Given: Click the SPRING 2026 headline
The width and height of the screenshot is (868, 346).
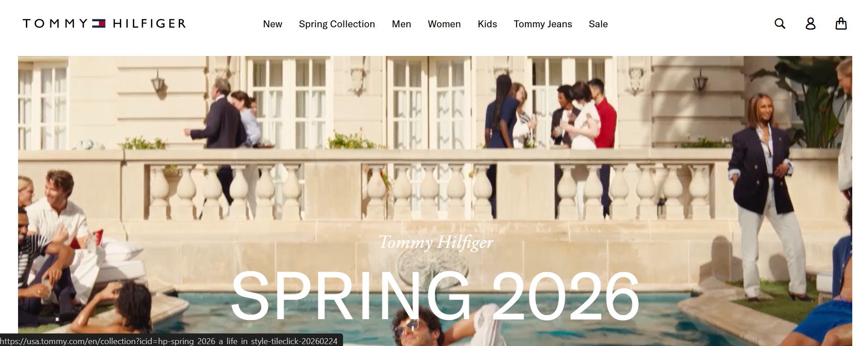Looking at the screenshot, I should (435, 296).
